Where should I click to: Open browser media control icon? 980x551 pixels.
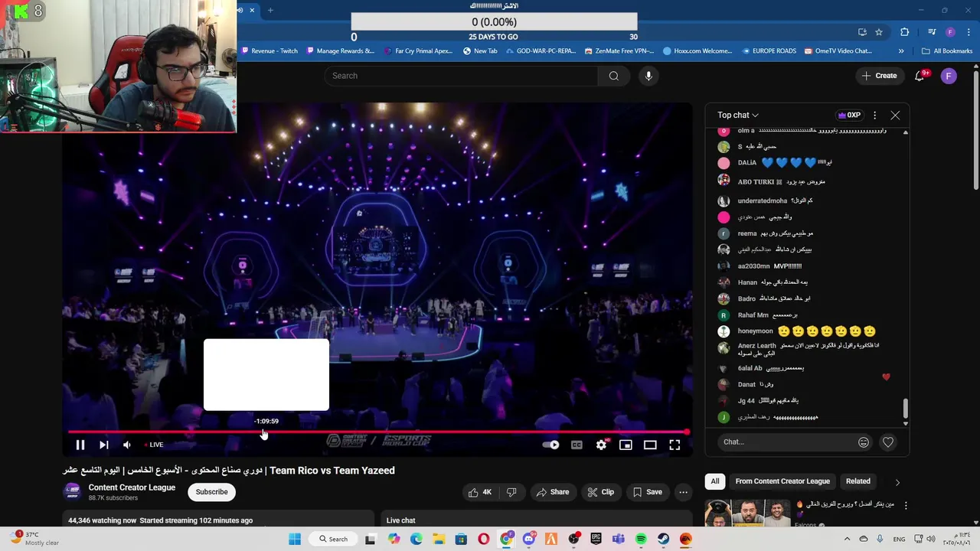(932, 32)
